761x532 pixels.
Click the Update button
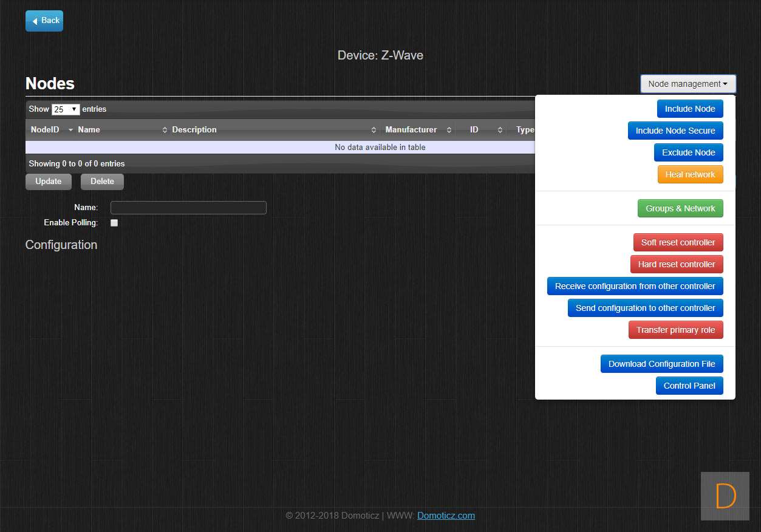[49, 182]
